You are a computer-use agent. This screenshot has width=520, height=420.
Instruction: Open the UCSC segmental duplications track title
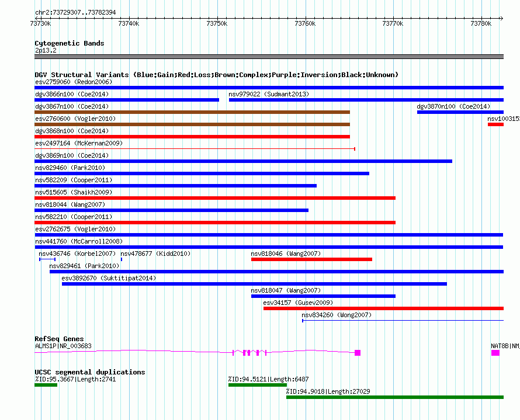(90, 372)
